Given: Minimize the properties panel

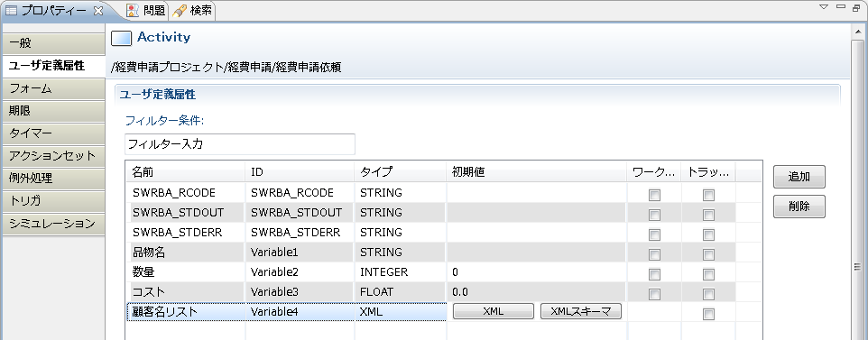Looking at the screenshot, I should click(841, 6).
